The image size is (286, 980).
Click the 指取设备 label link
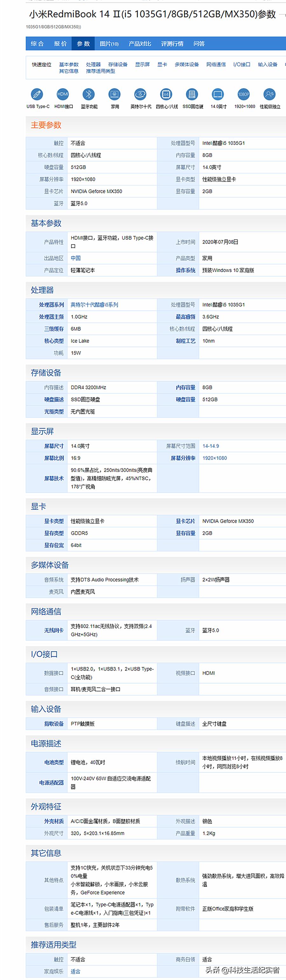54,723
